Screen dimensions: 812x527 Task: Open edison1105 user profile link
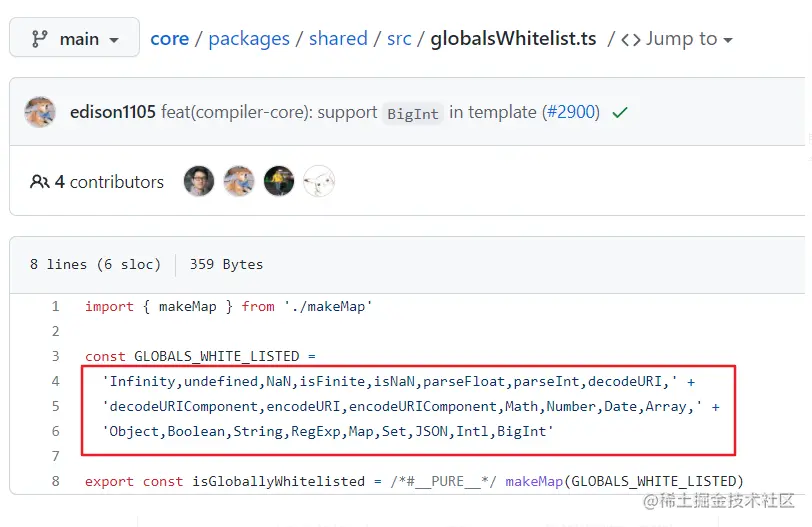112,112
